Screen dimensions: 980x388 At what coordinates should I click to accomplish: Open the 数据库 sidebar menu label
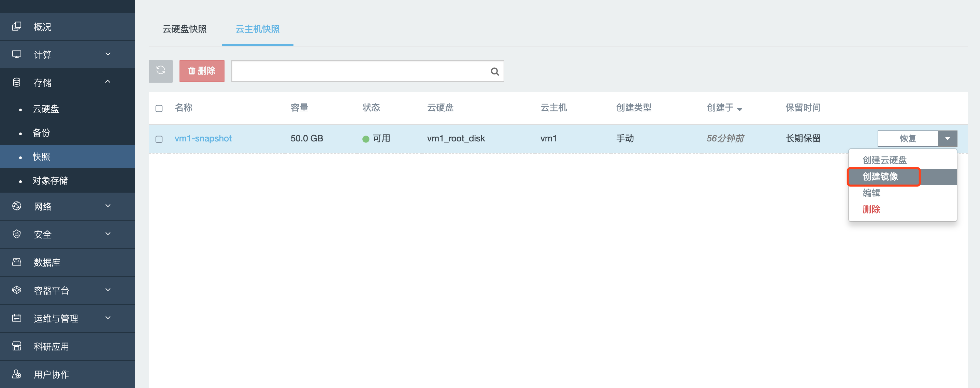tap(47, 262)
